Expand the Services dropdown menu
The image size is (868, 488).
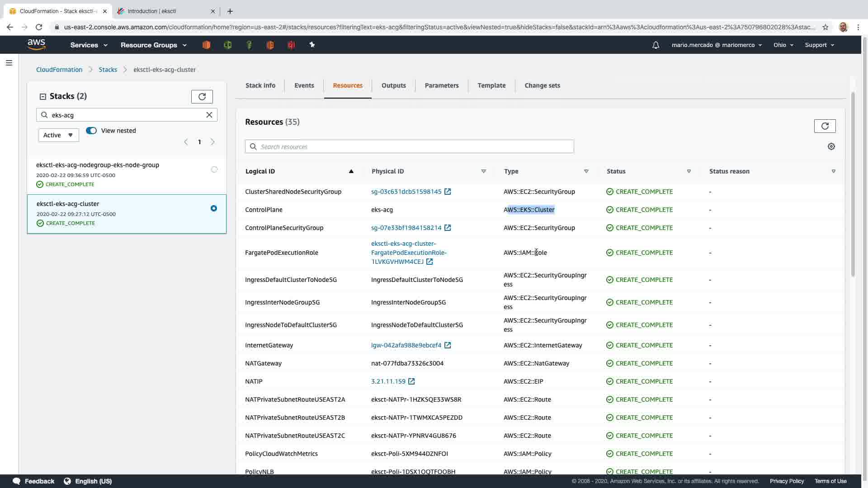pos(89,45)
